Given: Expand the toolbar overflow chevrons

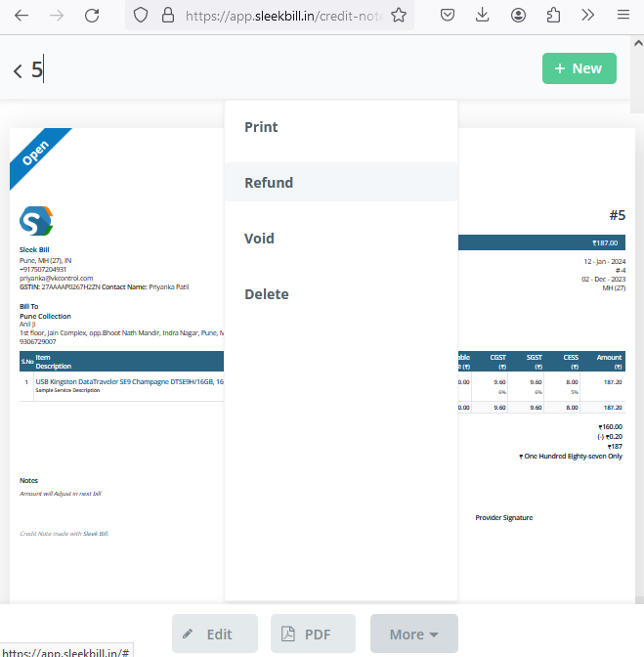Looking at the screenshot, I should pyautogui.click(x=587, y=16).
